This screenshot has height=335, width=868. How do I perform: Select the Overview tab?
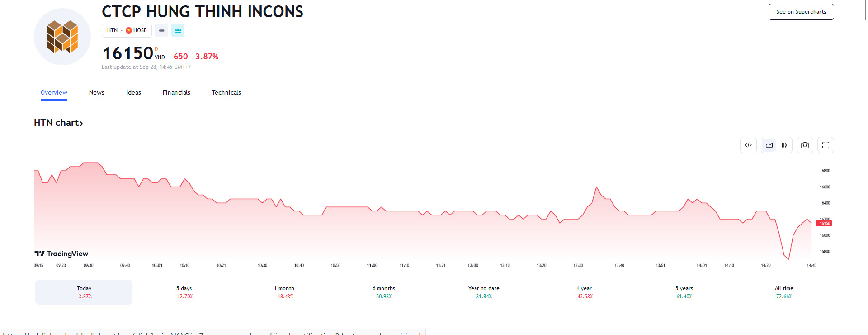[54, 92]
